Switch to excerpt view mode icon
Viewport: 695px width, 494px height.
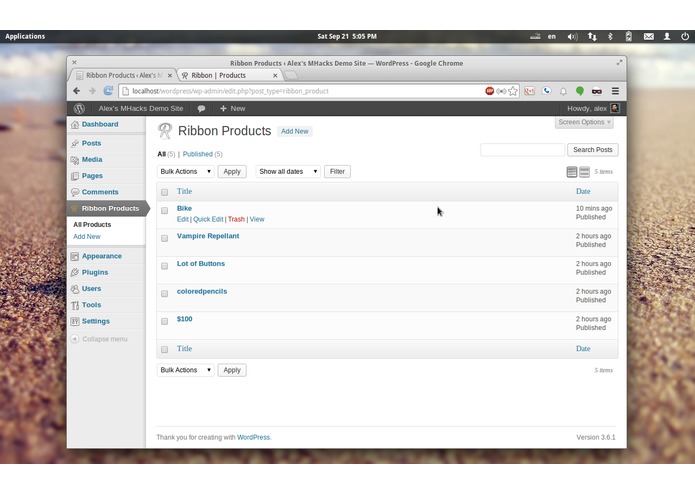tap(585, 172)
